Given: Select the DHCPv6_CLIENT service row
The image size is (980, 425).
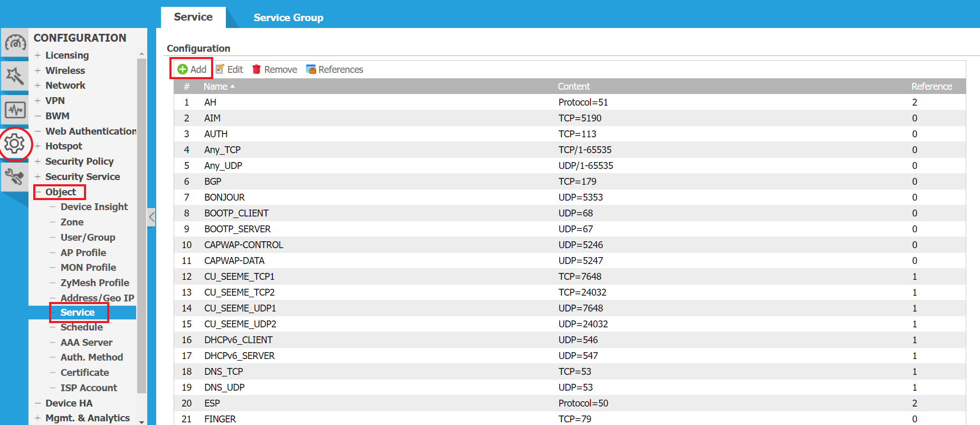Looking at the screenshot, I should pyautogui.click(x=570, y=339).
